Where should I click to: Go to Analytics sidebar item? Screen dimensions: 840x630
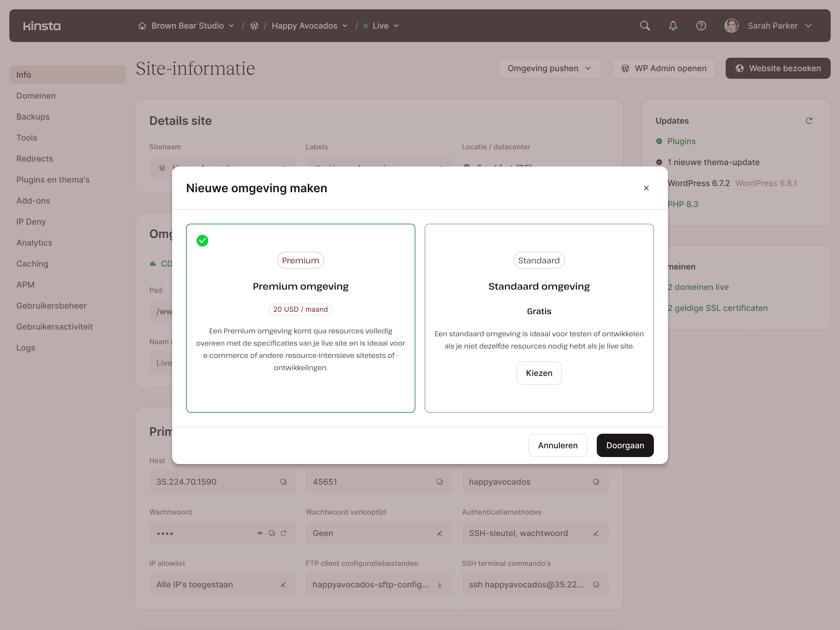point(34,243)
